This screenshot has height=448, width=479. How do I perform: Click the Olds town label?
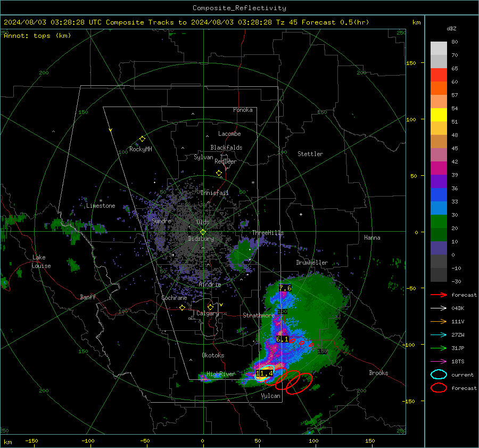click(x=203, y=222)
